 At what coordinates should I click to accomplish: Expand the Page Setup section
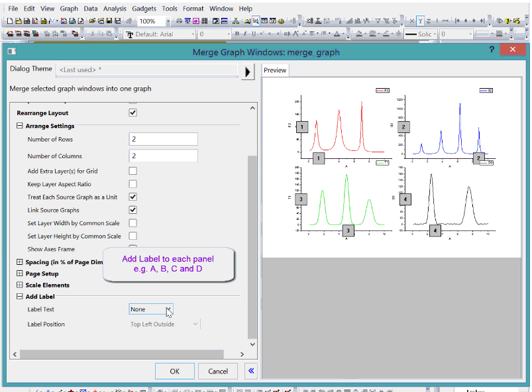pos(20,273)
